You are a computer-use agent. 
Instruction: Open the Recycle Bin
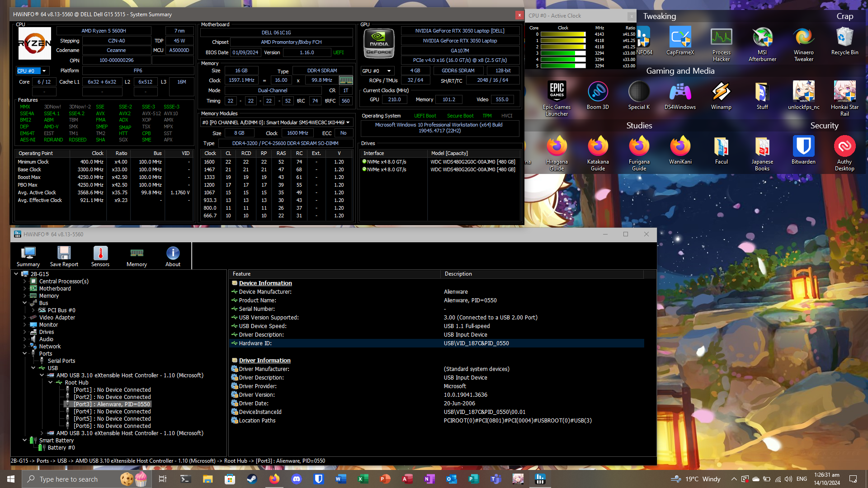pyautogui.click(x=844, y=41)
